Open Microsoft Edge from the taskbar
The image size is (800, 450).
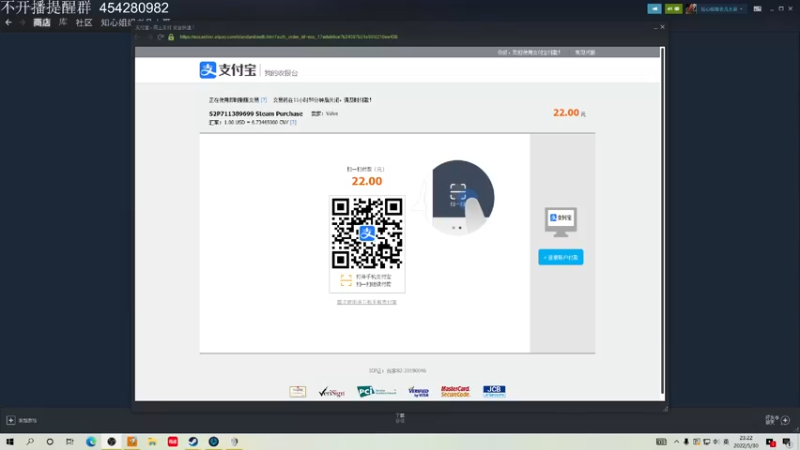(x=91, y=441)
